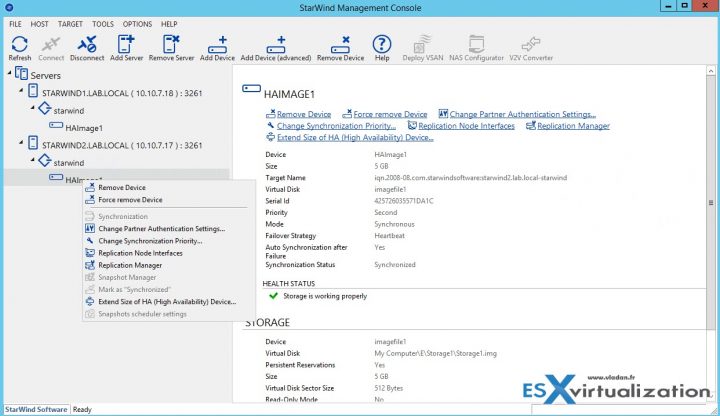This screenshot has height=416, width=720.
Task: Click Mark as "Synchronized" context menu entry
Action: click(169, 289)
